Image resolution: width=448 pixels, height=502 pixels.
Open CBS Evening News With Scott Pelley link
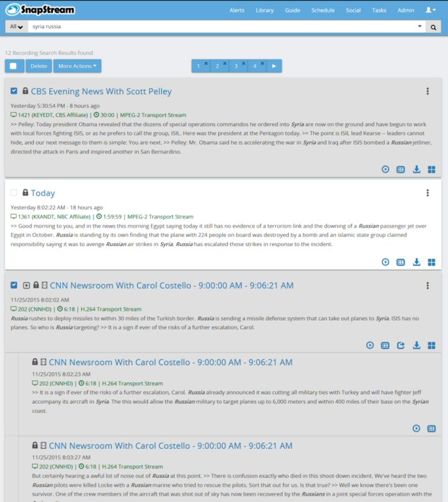coord(101,91)
